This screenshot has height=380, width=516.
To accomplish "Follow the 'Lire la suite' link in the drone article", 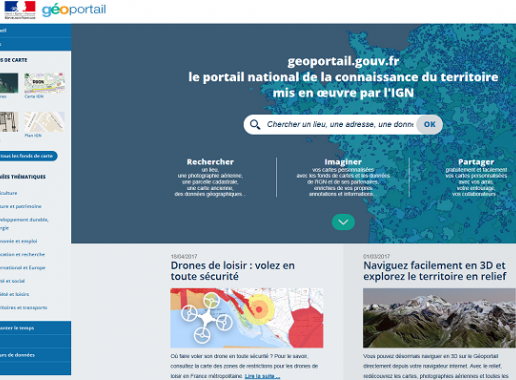I will point(262,376).
